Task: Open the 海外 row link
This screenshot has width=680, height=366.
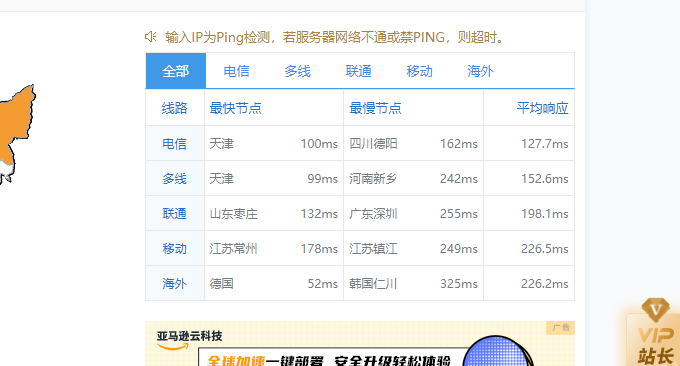Action: (174, 284)
